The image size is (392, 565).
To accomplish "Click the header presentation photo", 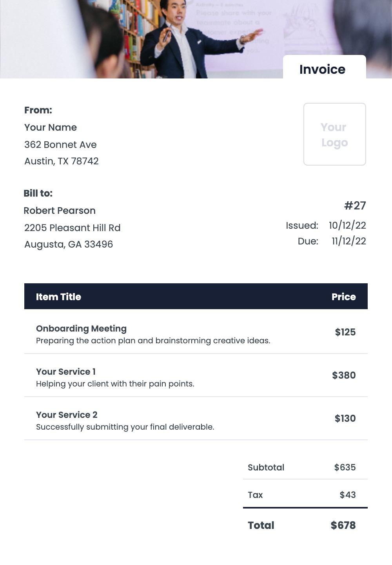I will [196, 39].
